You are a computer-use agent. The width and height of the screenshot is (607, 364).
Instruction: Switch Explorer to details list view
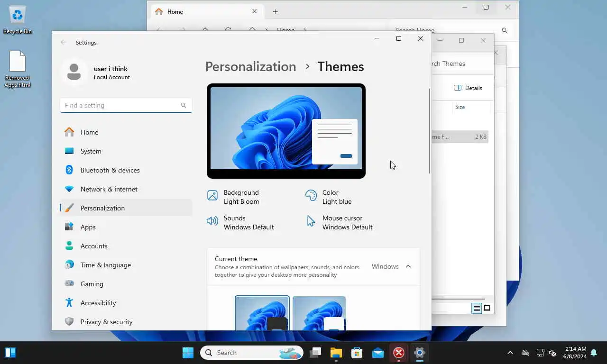tap(477, 308)
